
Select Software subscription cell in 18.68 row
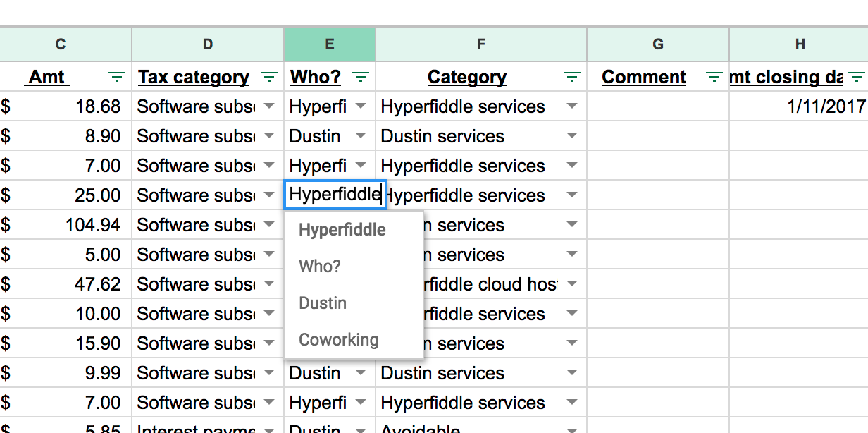click(208, 106)
